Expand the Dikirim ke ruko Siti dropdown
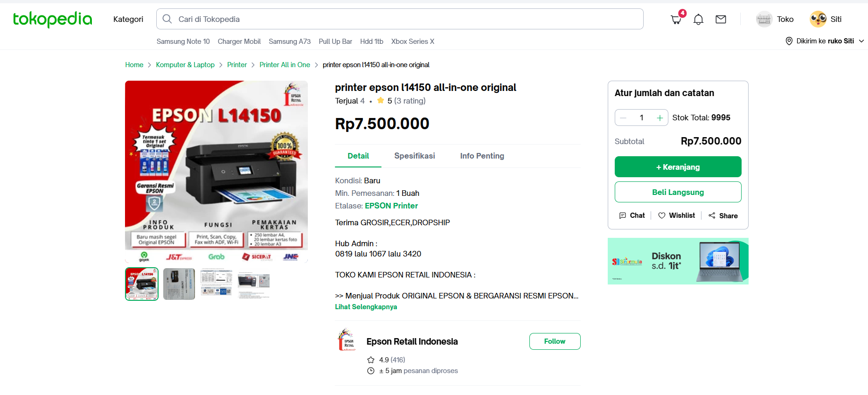This screenshot has width=868, height=395. 825,41
